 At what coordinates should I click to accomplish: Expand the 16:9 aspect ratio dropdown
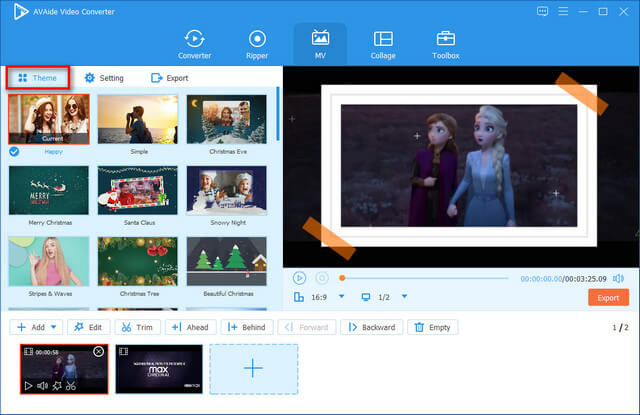click(342, 297)
